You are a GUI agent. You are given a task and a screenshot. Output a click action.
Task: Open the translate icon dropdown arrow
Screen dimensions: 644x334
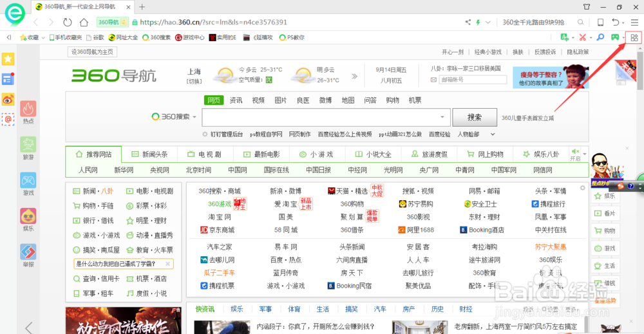pyautogui.click(x=573, y=38)
